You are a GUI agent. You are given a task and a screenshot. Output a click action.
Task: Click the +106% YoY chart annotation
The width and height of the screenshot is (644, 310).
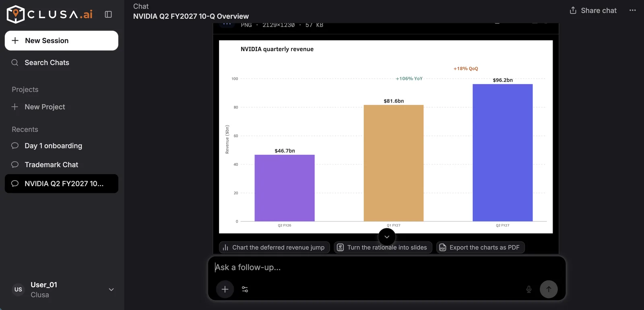(409, 79)
